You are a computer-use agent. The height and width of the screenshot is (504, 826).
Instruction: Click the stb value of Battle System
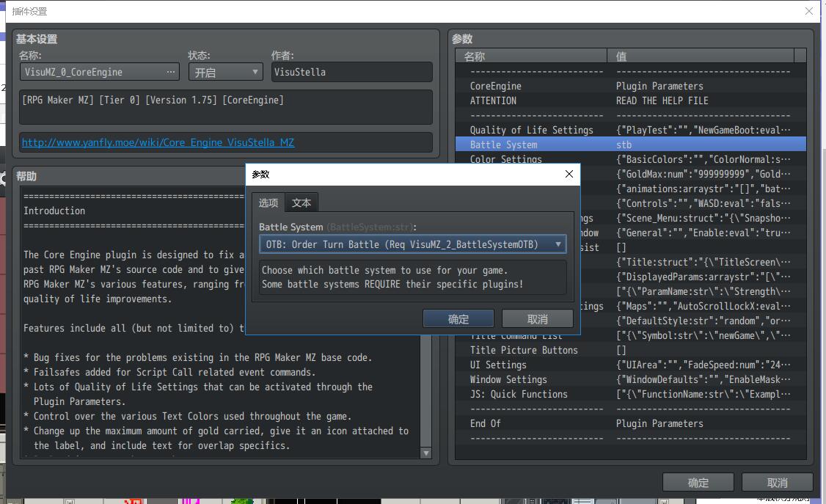click(624, 145)
